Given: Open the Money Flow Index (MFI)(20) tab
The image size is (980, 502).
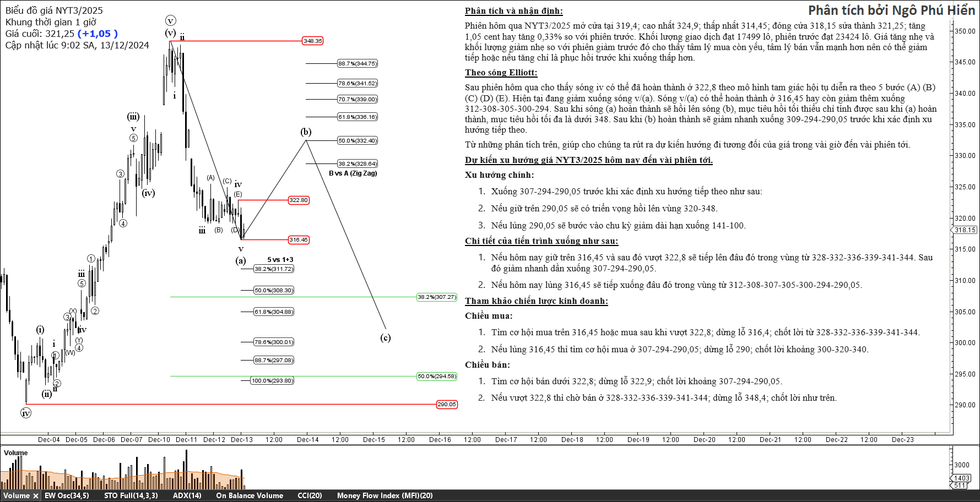Looking at the screenshot, I should click(x=385, y=496).
